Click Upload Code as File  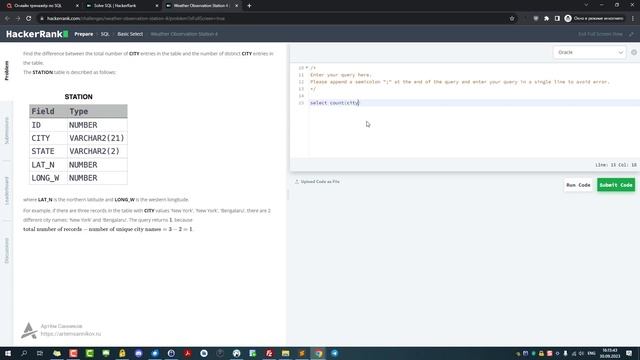(317, 182)
